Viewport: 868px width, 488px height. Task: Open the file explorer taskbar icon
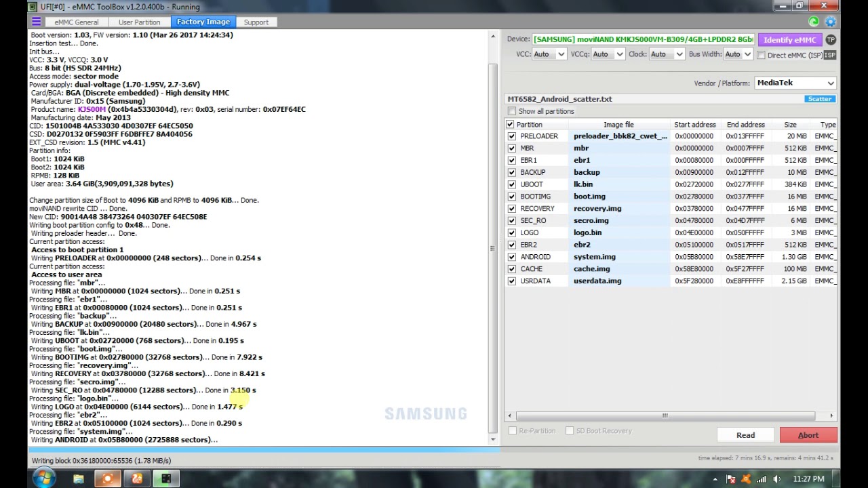(79, 479)
